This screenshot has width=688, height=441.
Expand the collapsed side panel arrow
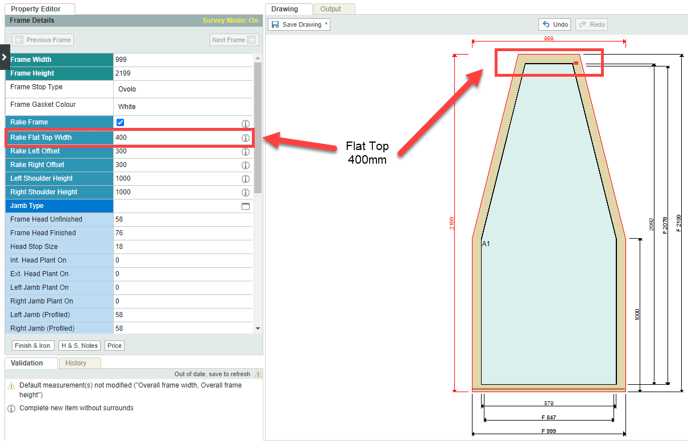click(x=4, y=58)
